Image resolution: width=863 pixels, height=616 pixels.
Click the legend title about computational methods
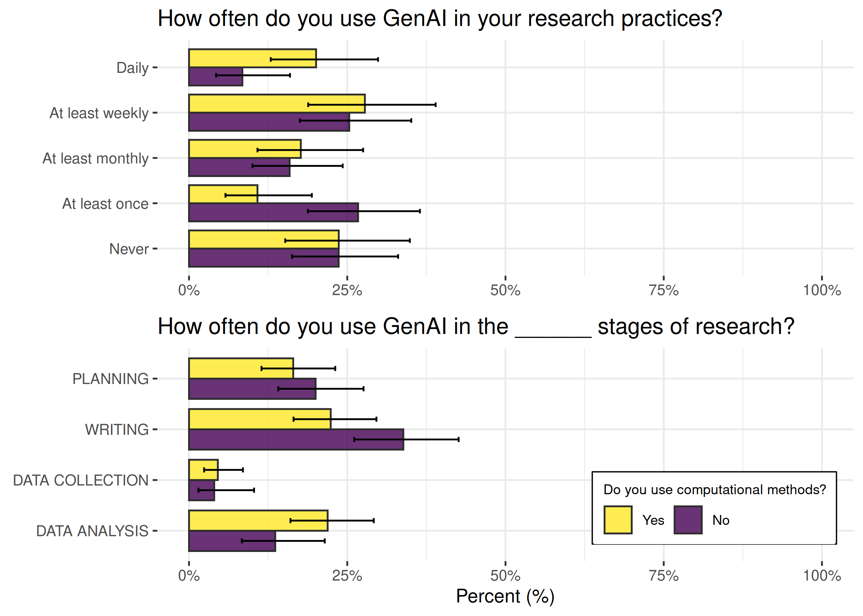(x=714, y=489)
